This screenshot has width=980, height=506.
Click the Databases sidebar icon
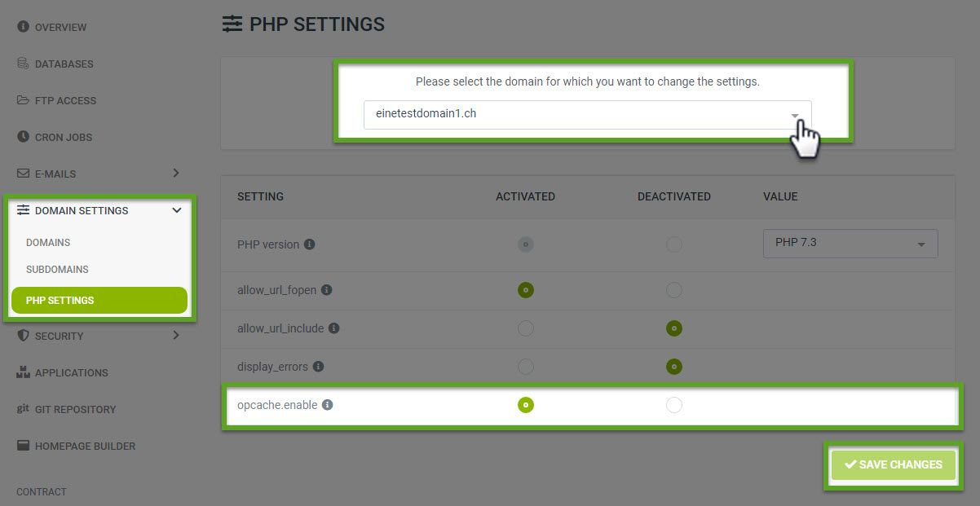[24, 64]
